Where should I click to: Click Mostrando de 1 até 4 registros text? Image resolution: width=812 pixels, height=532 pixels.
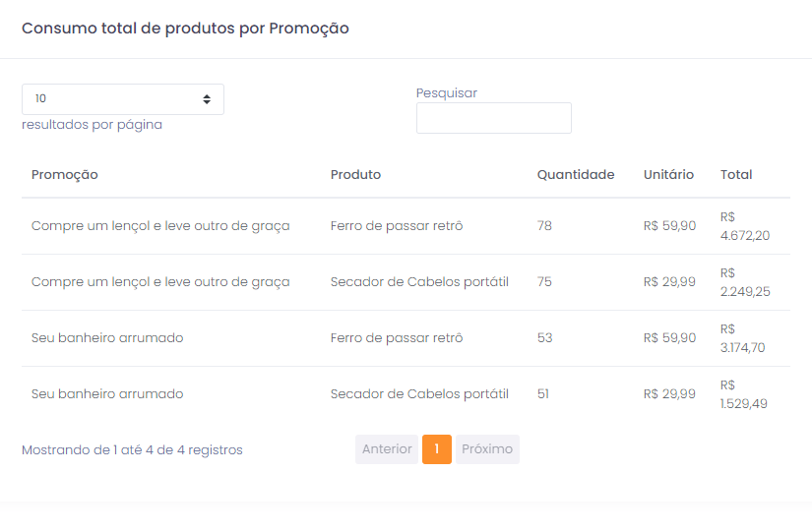[132, 449]
